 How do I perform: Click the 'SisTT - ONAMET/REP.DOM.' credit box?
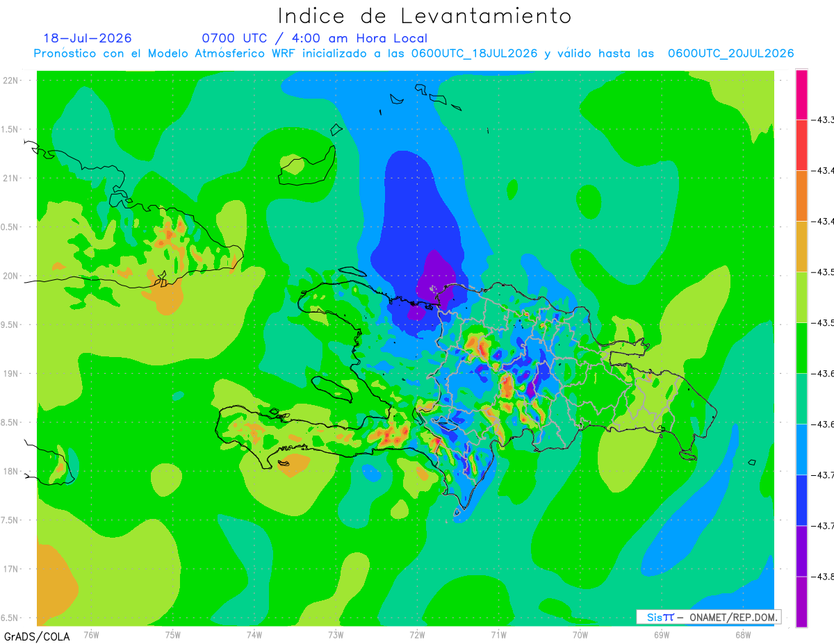pyautogui.click(x=709, y=617)
